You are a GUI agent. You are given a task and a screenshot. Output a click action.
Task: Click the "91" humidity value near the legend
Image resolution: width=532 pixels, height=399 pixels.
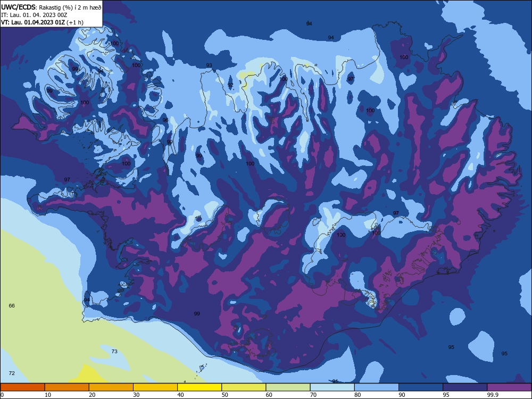pos(335,381)
